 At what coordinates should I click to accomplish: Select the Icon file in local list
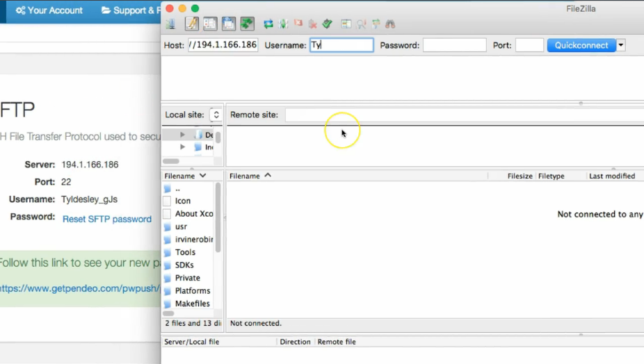182,201
